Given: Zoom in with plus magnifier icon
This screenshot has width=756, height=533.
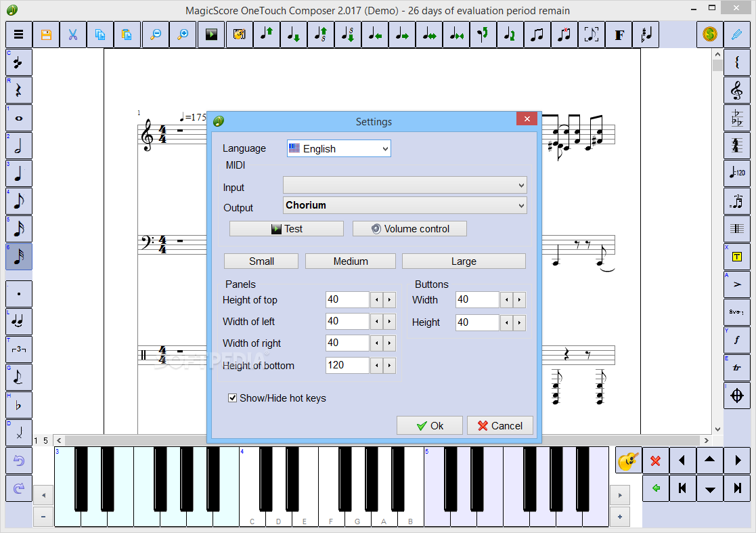Looking at the screenshot, I should pyautogui.click(x=183, y=35).
